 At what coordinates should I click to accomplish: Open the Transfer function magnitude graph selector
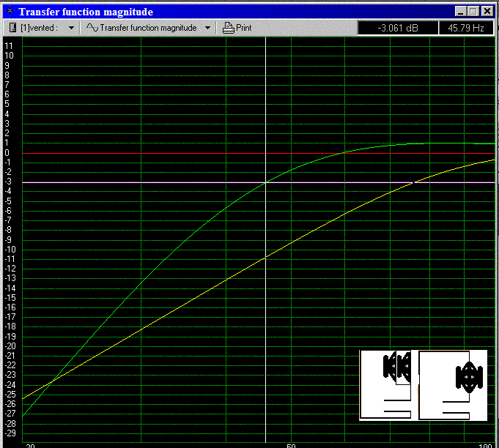point(148,28)
